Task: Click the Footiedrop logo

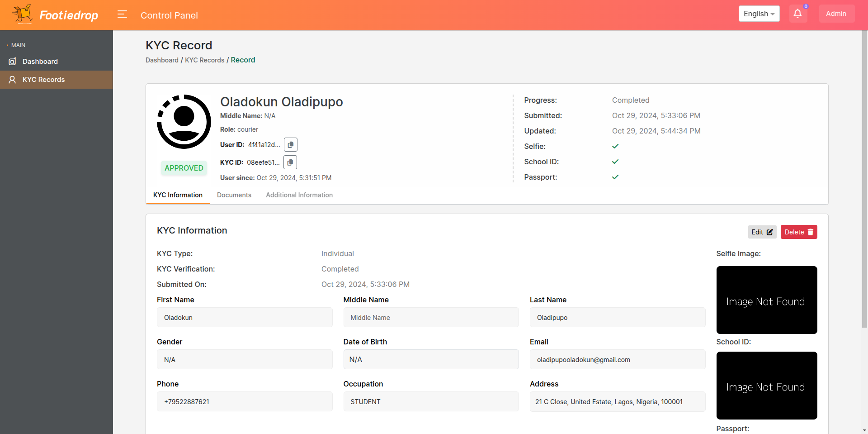Action: coord(55,15)
